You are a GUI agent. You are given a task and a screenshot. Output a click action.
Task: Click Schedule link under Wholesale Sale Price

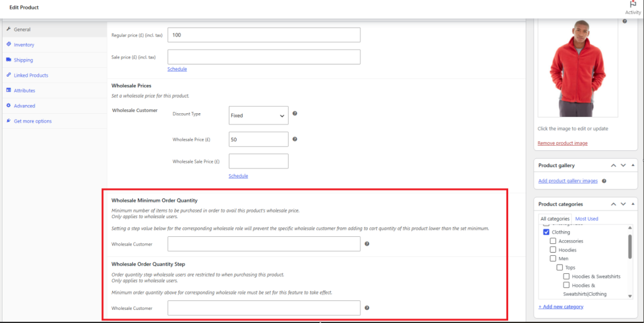coord(238,176)
